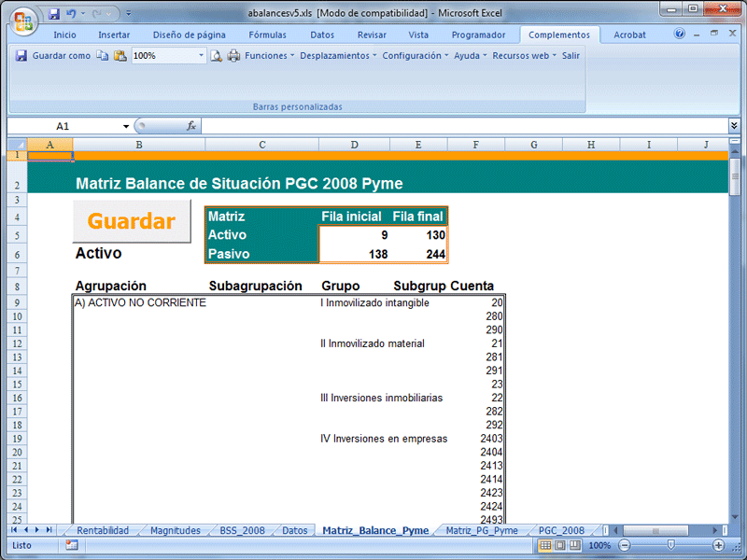The width and height of the screenshot is (747, 560).
Task: Open the Programador ribbon tab
Action: coord(478,35)
